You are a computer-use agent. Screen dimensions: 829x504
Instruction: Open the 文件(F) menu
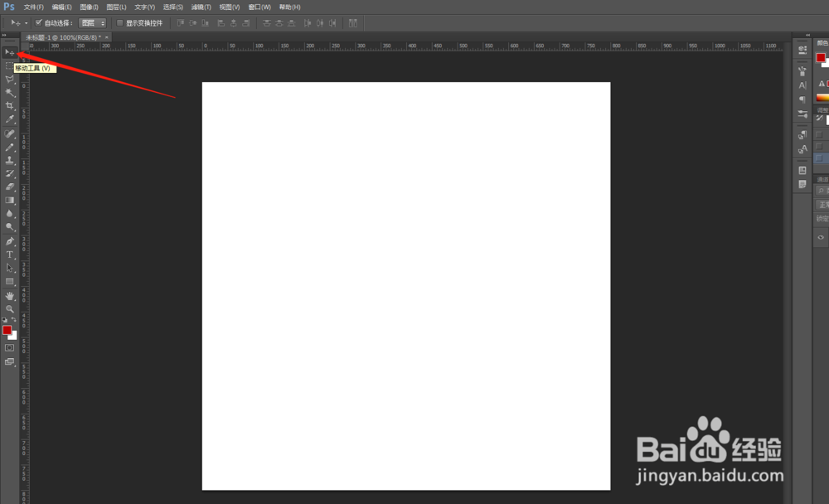33,7
